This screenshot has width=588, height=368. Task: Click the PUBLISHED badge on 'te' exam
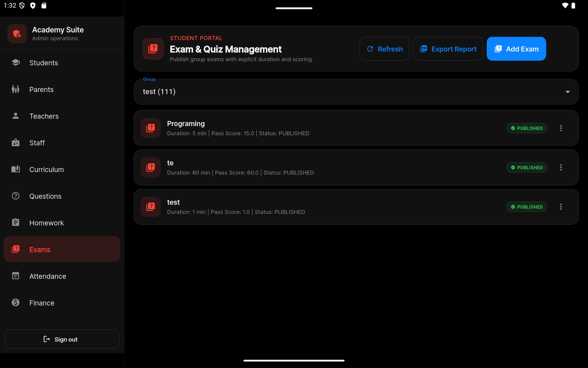point(526,167)
